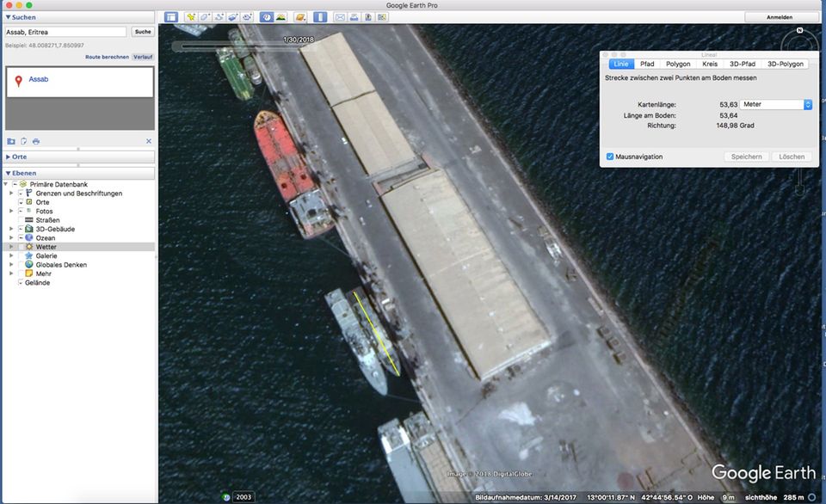Expand the 3D-Gebäude layer tree

[x=10, y=229]
